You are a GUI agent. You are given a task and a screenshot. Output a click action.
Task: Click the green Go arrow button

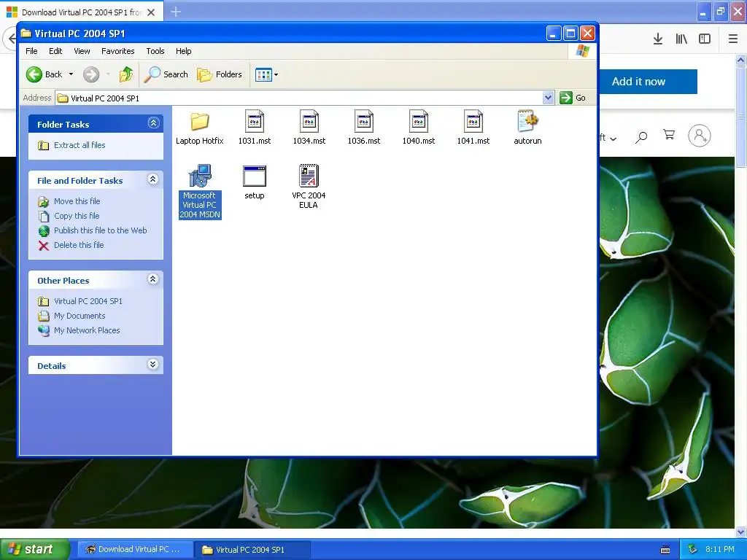pyautogui.click(x=565, y=98)
